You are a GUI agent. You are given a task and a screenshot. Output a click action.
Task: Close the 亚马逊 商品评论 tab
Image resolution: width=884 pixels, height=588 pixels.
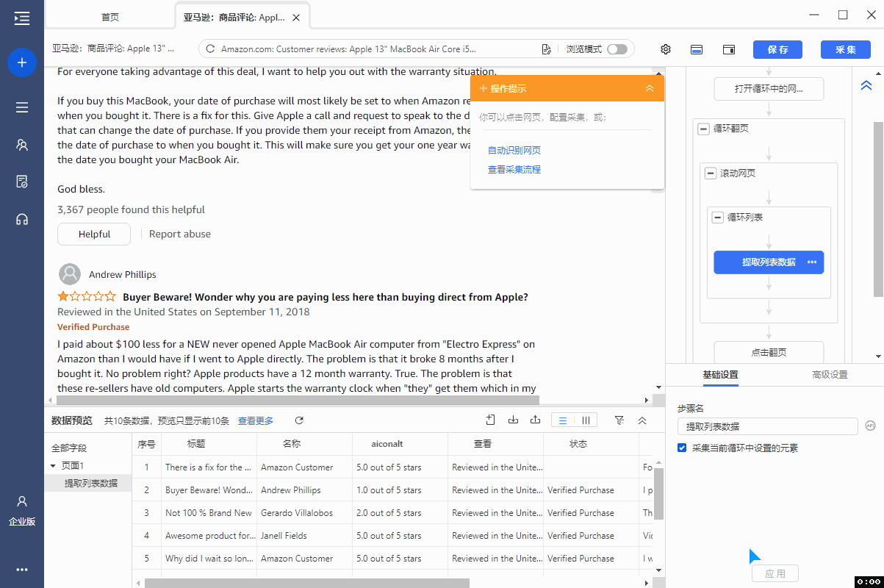(x=295, y=17)
